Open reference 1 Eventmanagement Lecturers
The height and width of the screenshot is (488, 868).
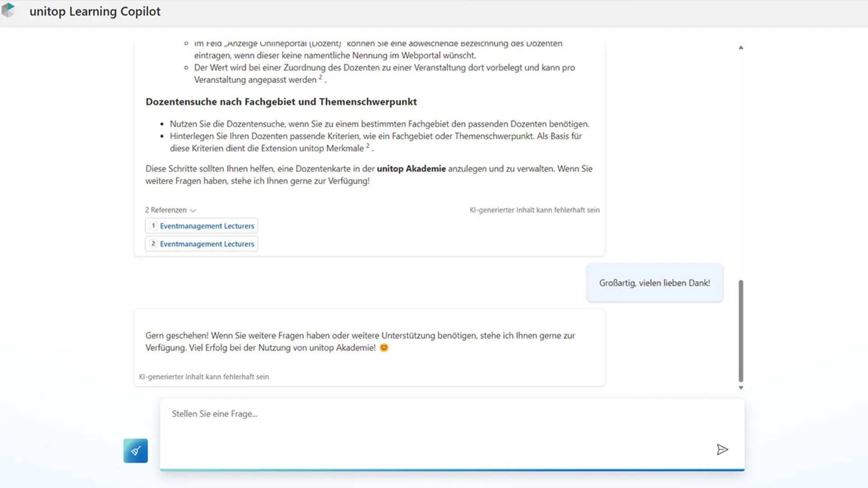[x=202, y=225]
